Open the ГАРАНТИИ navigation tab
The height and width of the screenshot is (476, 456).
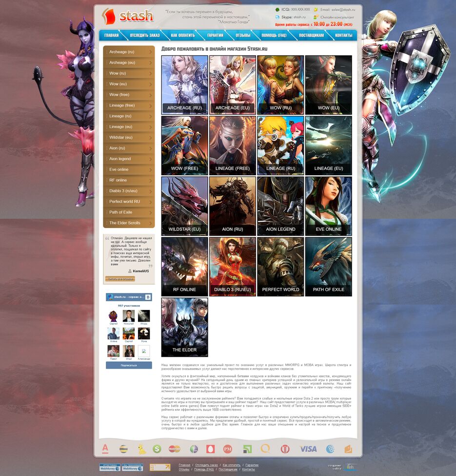pyautogui.click(x=215, y=36)
